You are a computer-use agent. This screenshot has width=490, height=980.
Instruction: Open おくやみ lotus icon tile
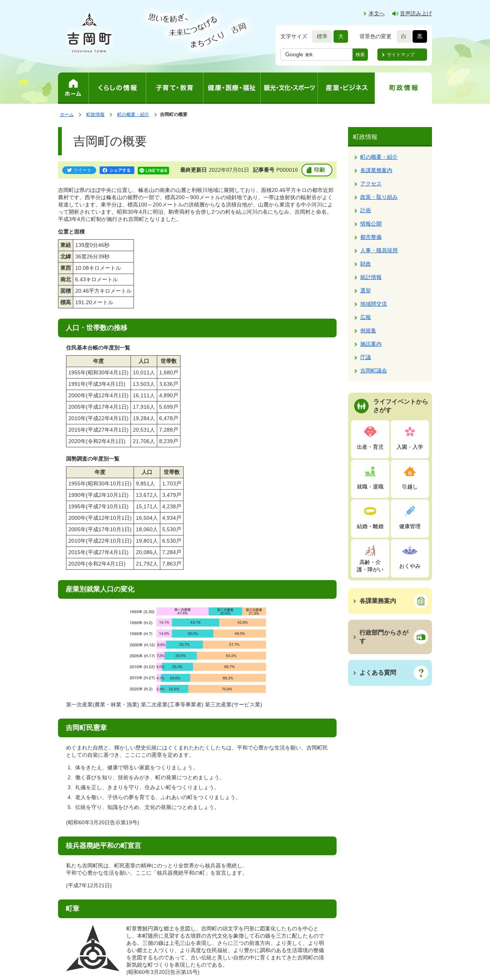410,558
